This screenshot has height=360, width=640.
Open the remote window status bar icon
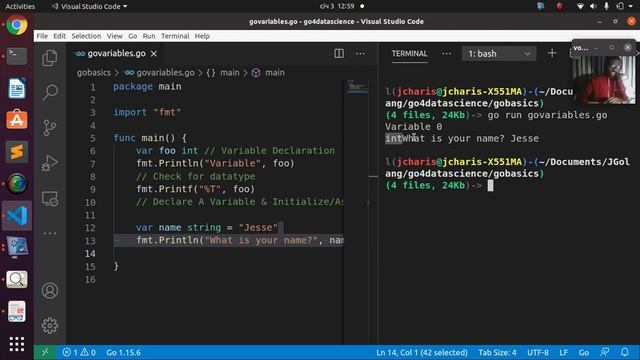point(44,352)
